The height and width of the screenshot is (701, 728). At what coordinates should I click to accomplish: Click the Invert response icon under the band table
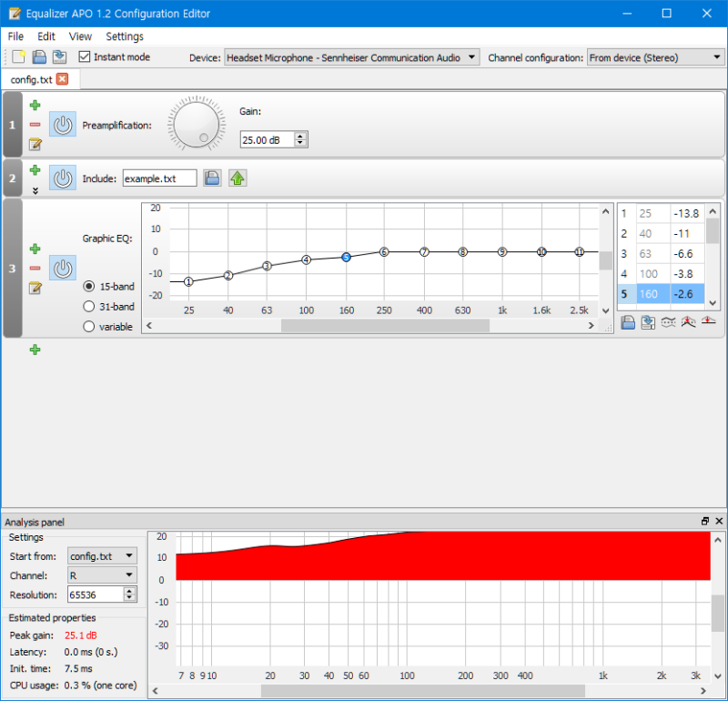pyautogui.click(x=669, y=322)
